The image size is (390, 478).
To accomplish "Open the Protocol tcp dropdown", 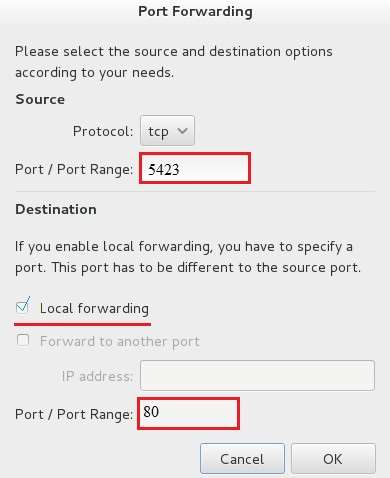I will coord(167,130).
